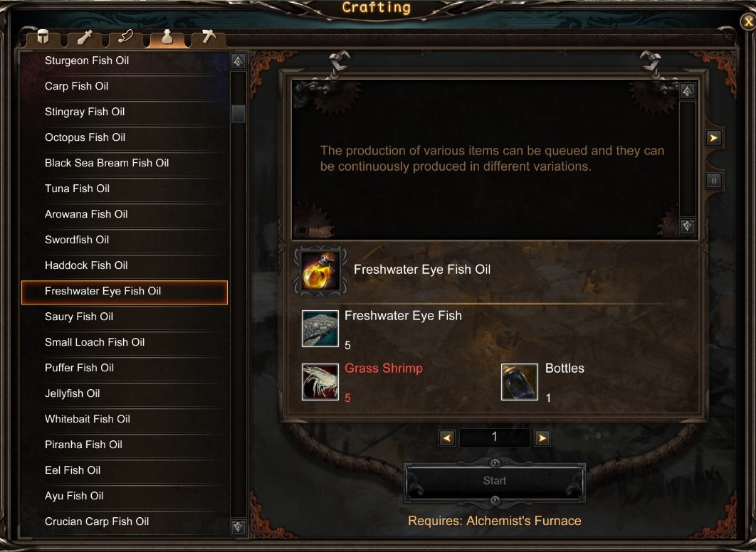
Task: Expand the queue panel with the side arrow
Action: click(713, 138)
